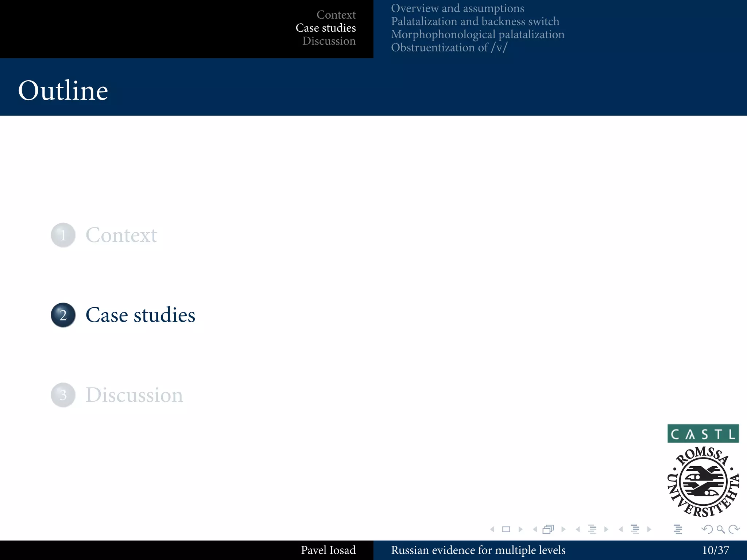The image size is (747, 560).
Task: Open Obstruentization of /v/ subsection
Action: 449,47
